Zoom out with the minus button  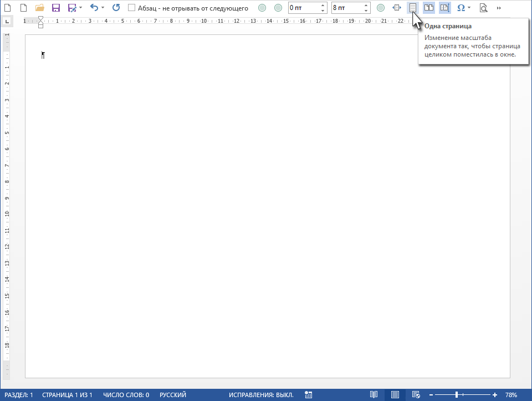pyautogui.click(x=431, y=395)
